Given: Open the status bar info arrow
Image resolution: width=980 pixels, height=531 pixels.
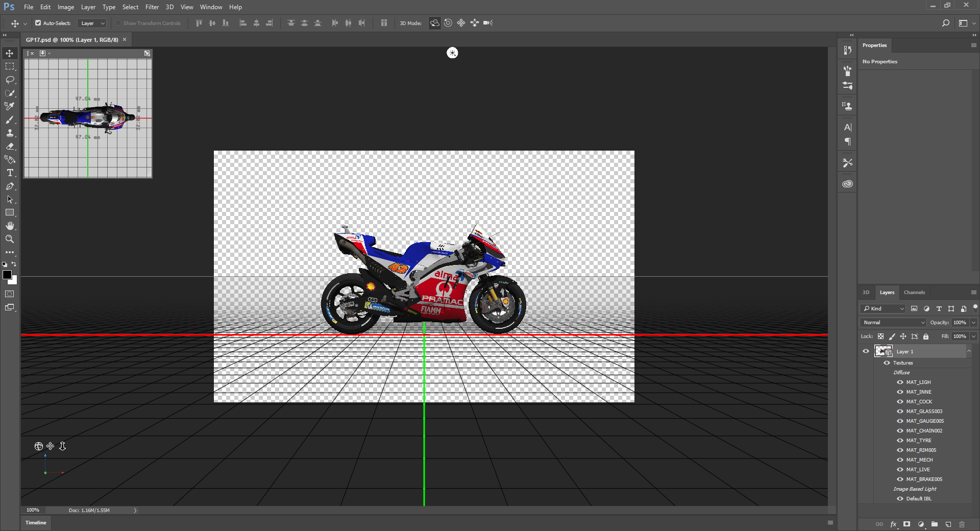Looking at the screenshot, I should click(135, 511).
